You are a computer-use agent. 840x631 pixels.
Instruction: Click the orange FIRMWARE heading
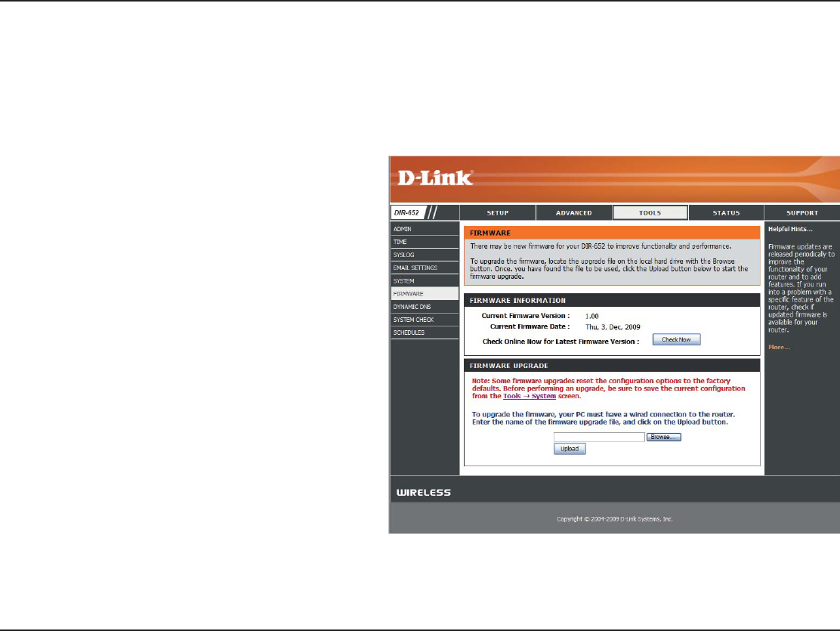coord(612,233)
